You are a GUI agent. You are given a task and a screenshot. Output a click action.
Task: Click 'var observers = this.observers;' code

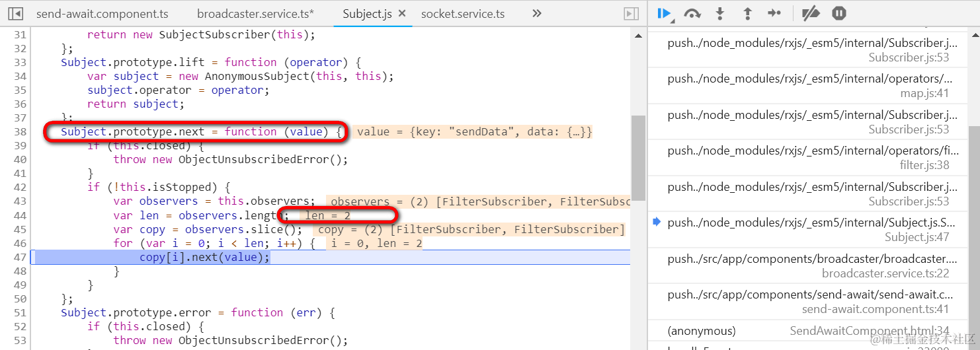[214, 201]
